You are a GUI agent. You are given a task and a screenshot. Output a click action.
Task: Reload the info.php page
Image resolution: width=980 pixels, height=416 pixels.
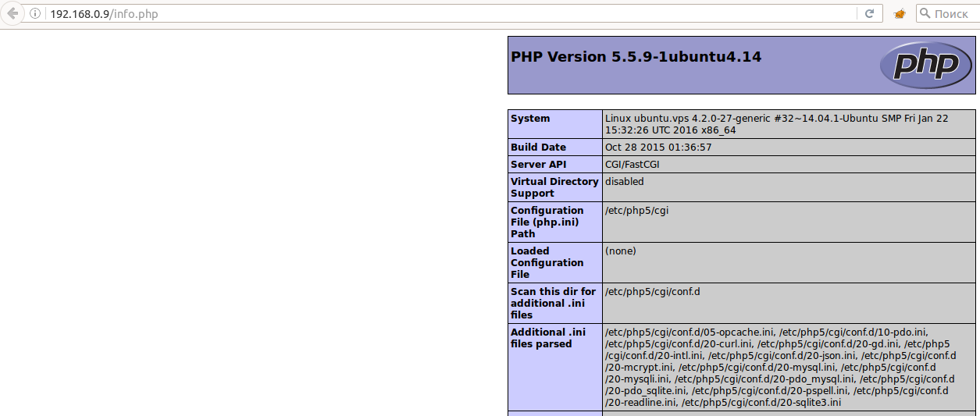click(x=869, y=14)
